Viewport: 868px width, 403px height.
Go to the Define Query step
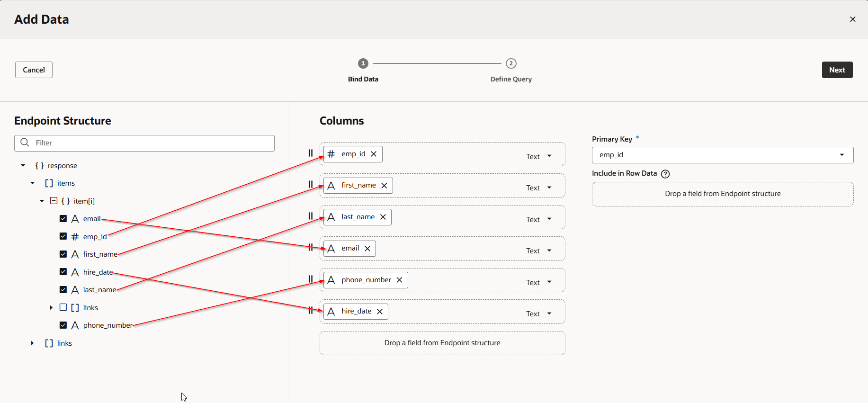coord(511,63)
